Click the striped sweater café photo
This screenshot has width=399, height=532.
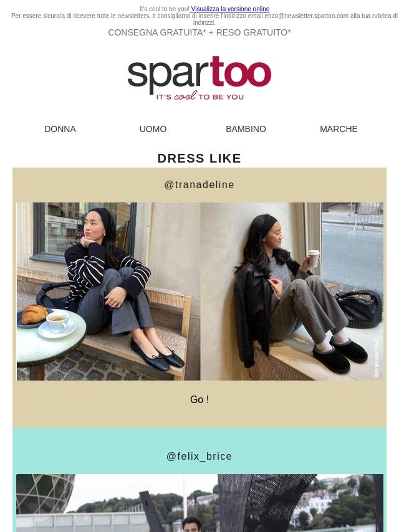(x=108, y=292)
